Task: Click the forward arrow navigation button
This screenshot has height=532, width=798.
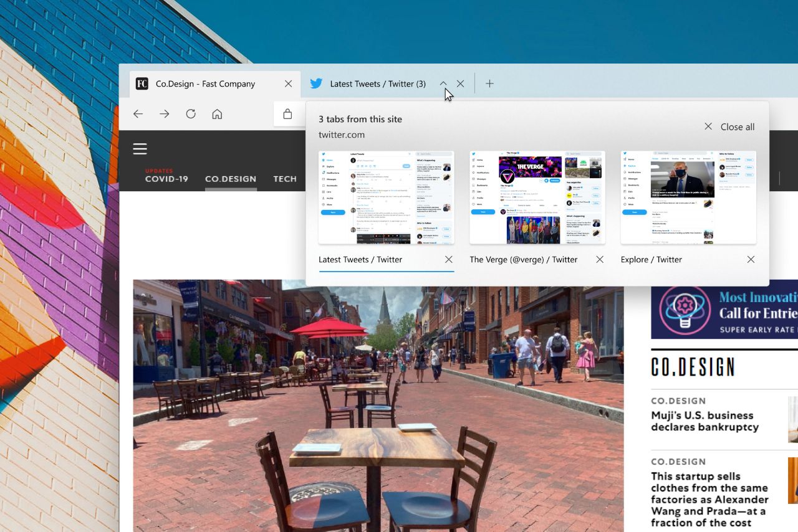Action: coord(165,114)
